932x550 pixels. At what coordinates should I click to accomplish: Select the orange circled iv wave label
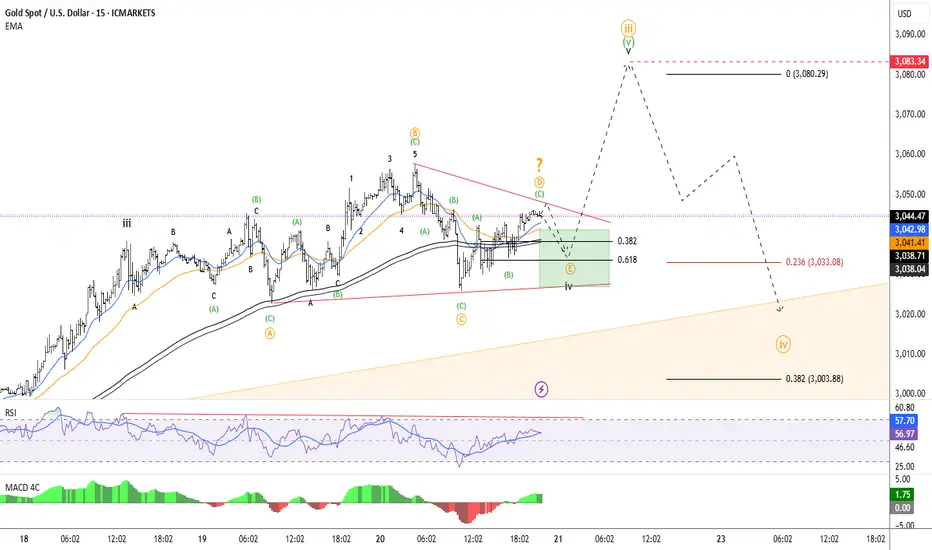pyautogui.click(x=783, y=344)
